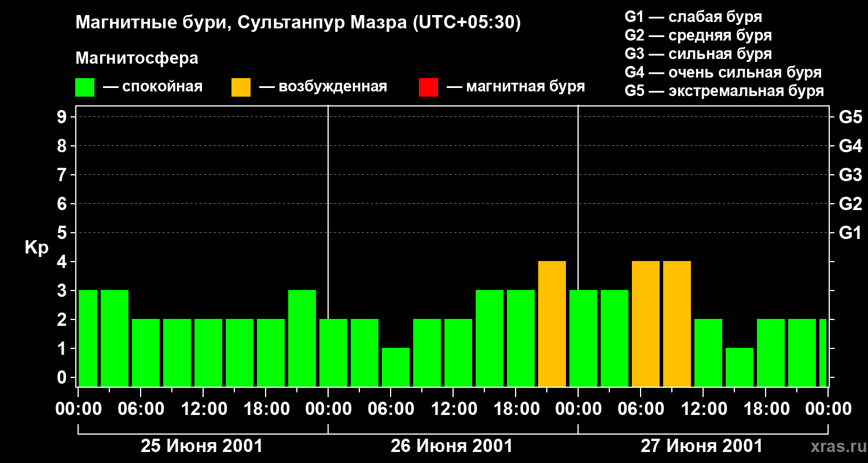Select the chart title 'Магнитные бури, Султанпур Мазра'
Screen dimensions: 868x463
241,23
